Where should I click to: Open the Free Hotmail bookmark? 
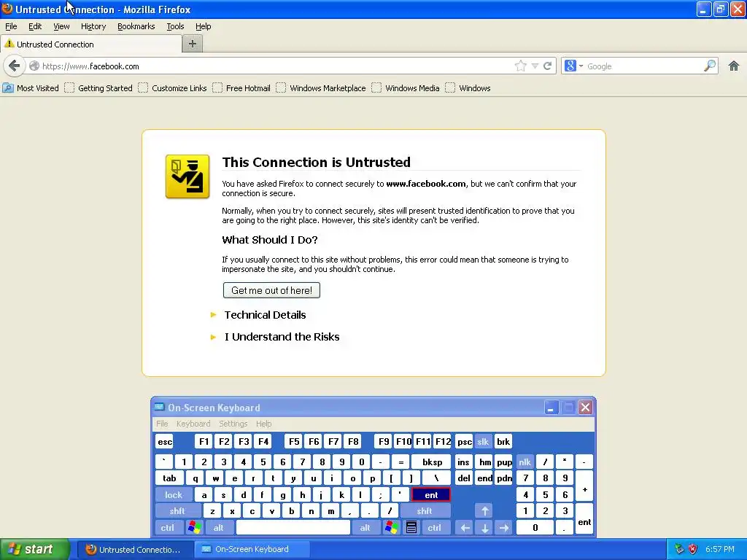pos(241,88)
